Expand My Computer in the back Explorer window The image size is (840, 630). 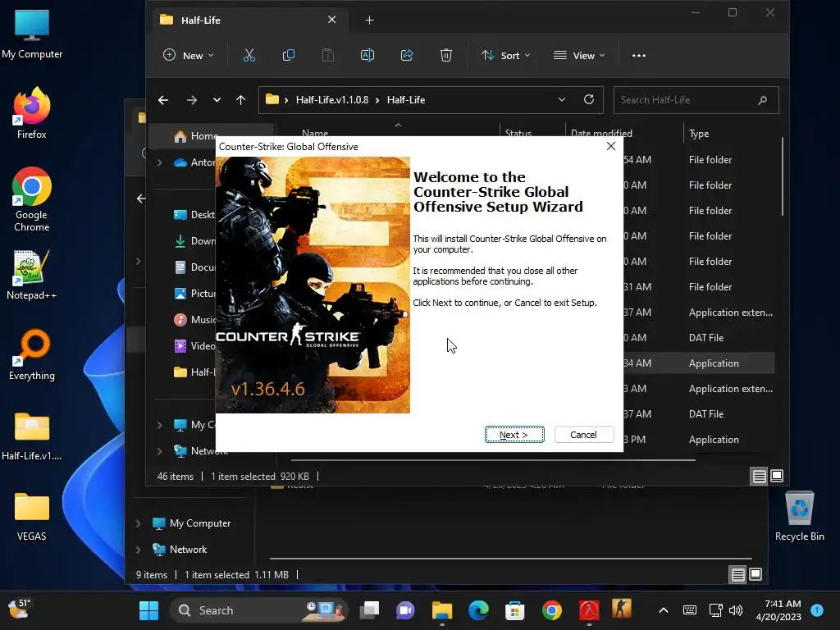pyautogui.click(x=138, y=523)
